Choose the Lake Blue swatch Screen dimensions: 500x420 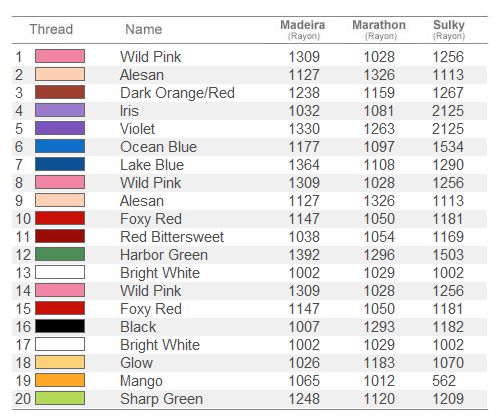click(x=60, y=164)
